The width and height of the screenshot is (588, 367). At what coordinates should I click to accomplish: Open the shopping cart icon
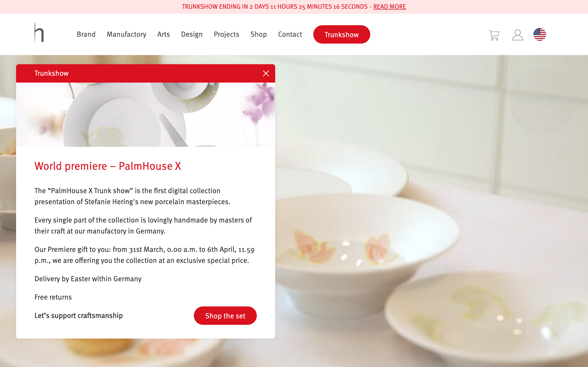point(494,35)
